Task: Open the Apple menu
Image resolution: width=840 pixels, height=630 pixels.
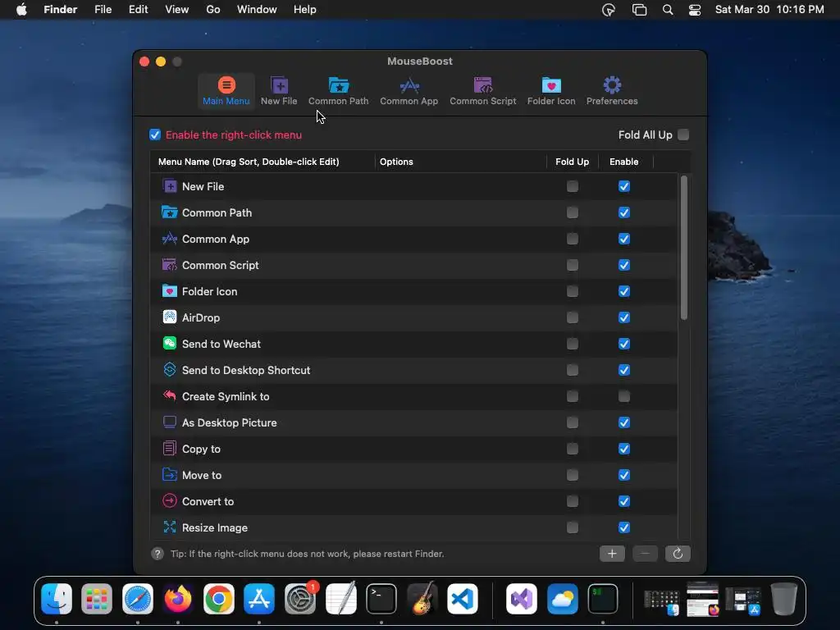Action: (x=21, y=10)
